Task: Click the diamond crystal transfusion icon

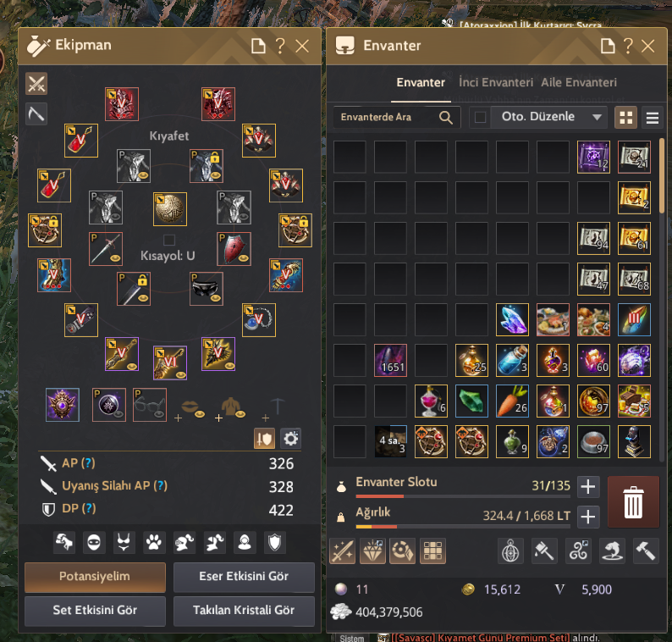Action: (x=372, y=551)
